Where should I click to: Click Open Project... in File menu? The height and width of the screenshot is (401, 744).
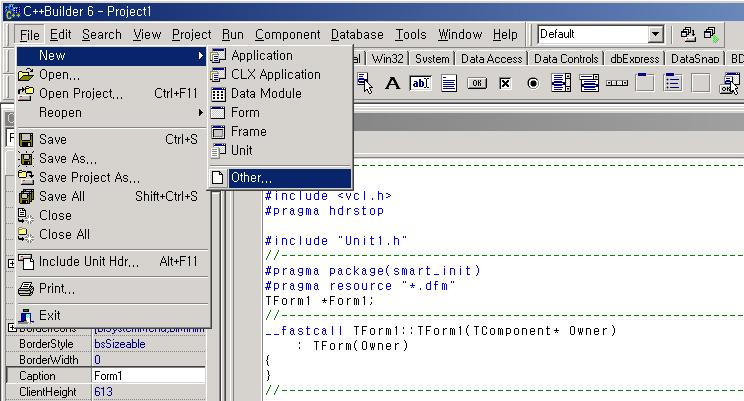112,93
